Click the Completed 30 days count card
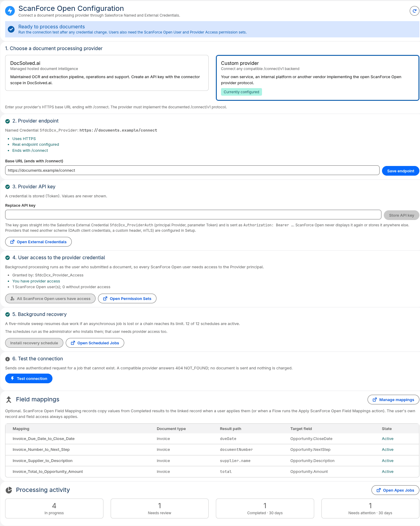The image size is (420, 526). [x=265, y=508]
